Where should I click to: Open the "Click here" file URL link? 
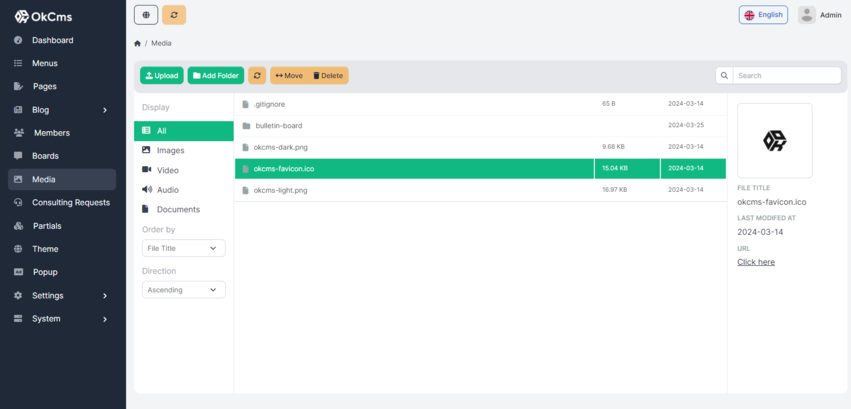coord(756,262)
